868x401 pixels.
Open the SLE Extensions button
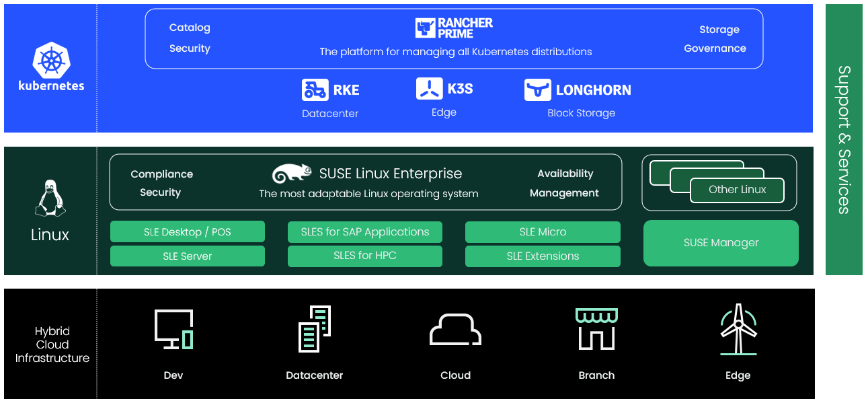[543, 256]
